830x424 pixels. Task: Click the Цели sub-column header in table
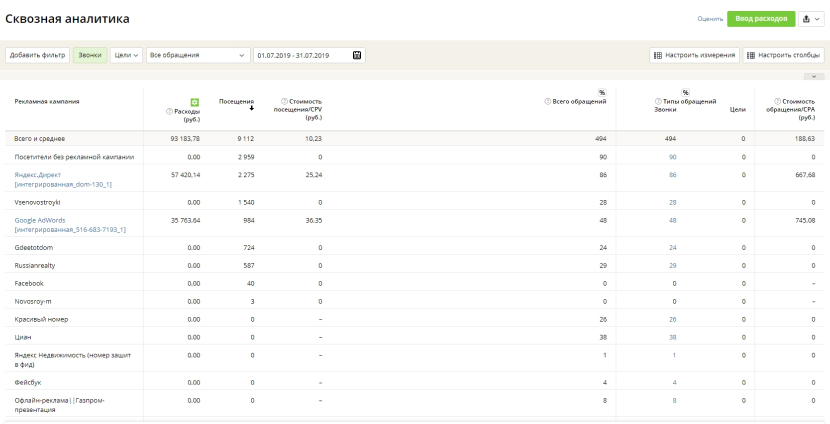pos(737,110)
